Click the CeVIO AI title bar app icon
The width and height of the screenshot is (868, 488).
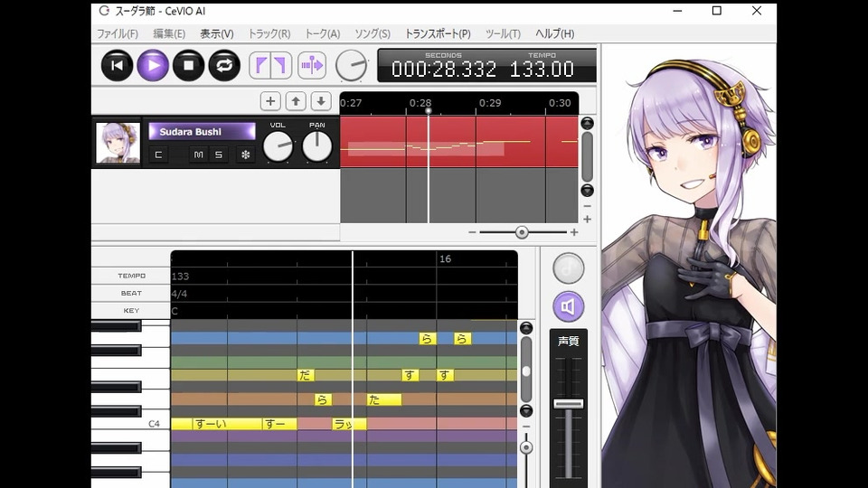[x=104, y=11]
